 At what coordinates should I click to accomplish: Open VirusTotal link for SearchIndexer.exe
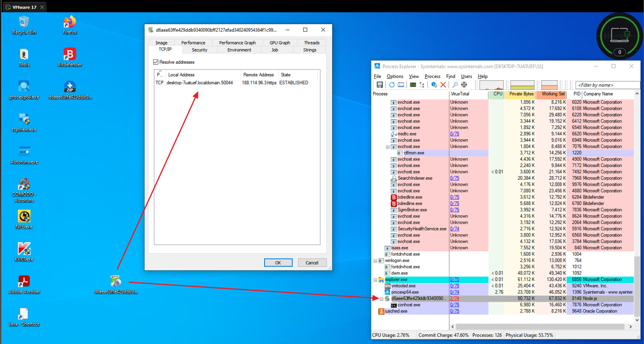point(454,178)
